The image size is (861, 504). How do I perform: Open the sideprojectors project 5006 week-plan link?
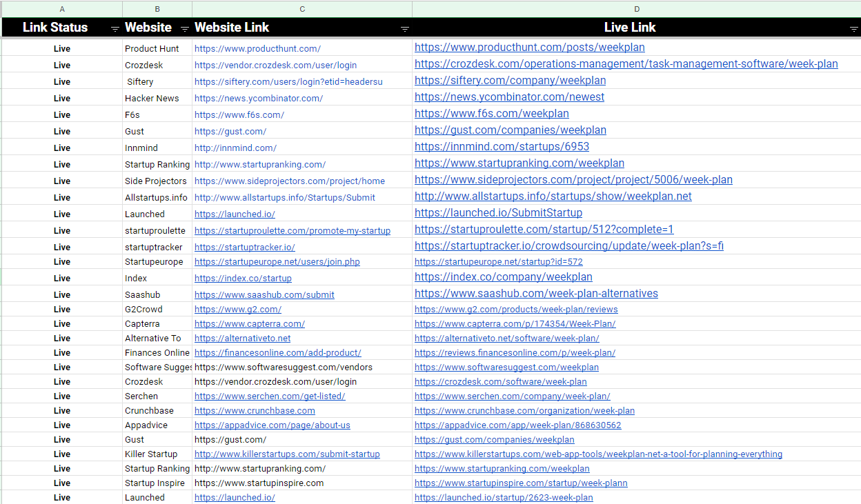573,180
